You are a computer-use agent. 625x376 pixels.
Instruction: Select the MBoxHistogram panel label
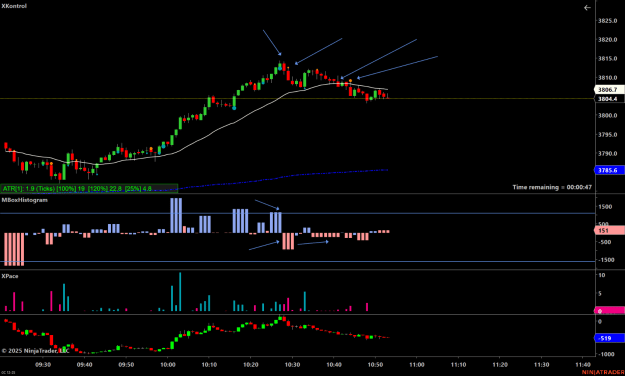[x=25, y=200]
